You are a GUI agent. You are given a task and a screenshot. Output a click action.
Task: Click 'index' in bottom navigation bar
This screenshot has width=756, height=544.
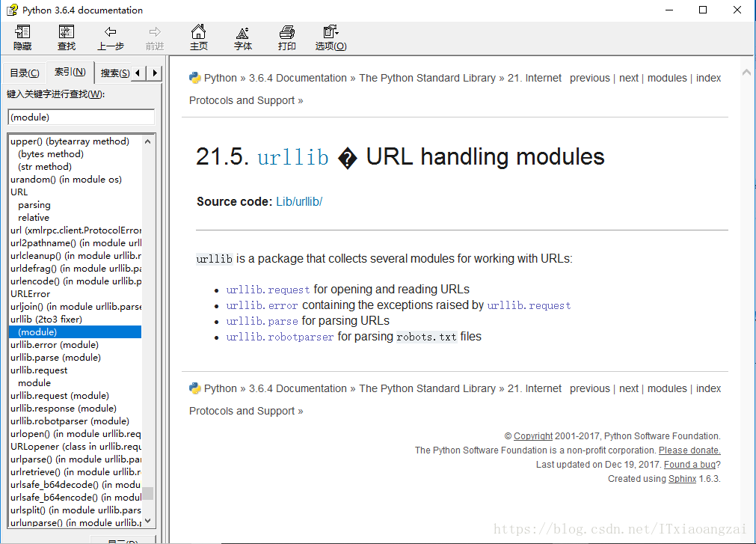pos(708,388)
